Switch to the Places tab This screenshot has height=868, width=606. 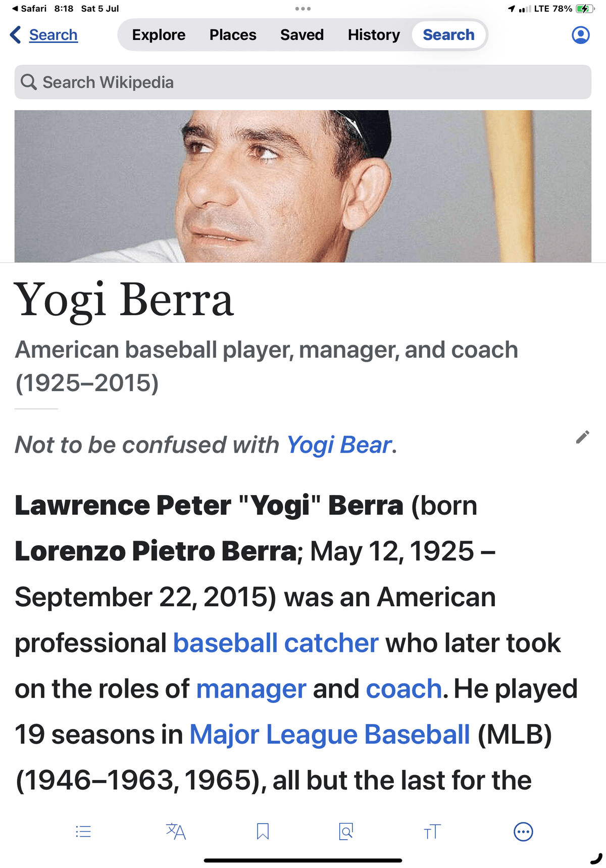pyautogui.click(x=233, y=35)
